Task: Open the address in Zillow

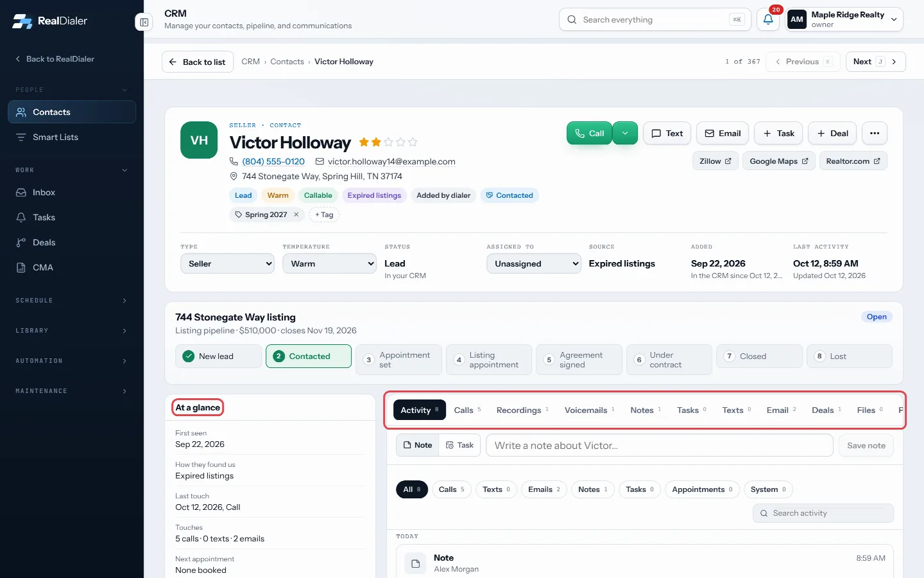Action: (715, 161)
